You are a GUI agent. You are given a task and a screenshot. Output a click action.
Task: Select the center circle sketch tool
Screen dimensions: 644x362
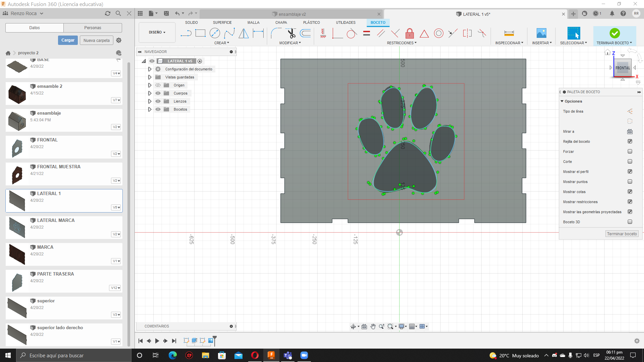(215, 33)
